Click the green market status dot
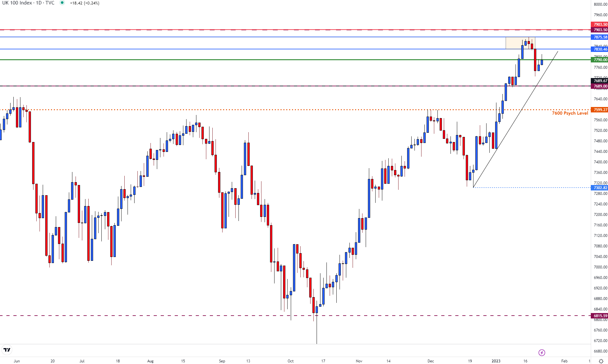Viewport: 608px width, 364px height. tap(62, 3)
